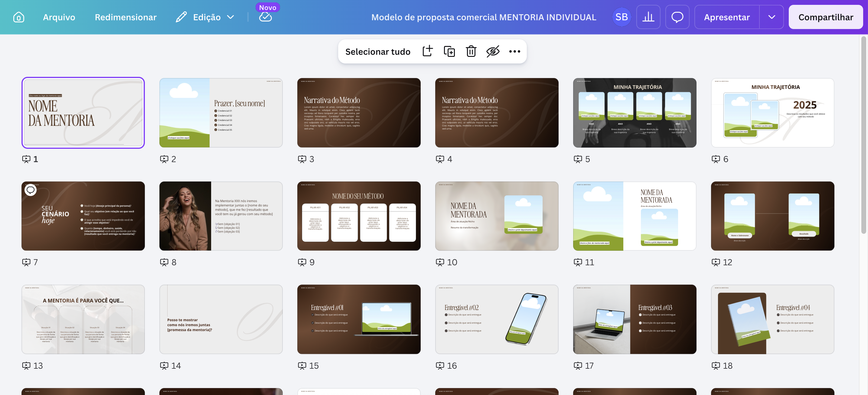This screenshot has height=395, width=868.
Task: Click the document title Modelo de proposta comercial
Action: tap(484, 17)
